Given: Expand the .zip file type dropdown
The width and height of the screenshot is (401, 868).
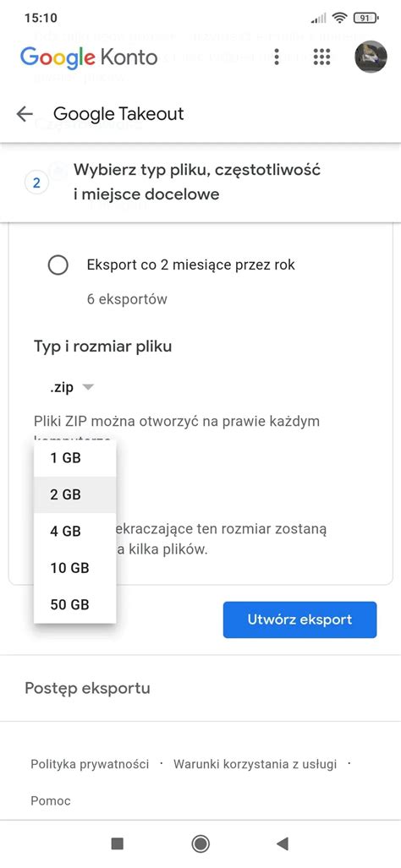Looking at the screenshot, I should (71, 387).
